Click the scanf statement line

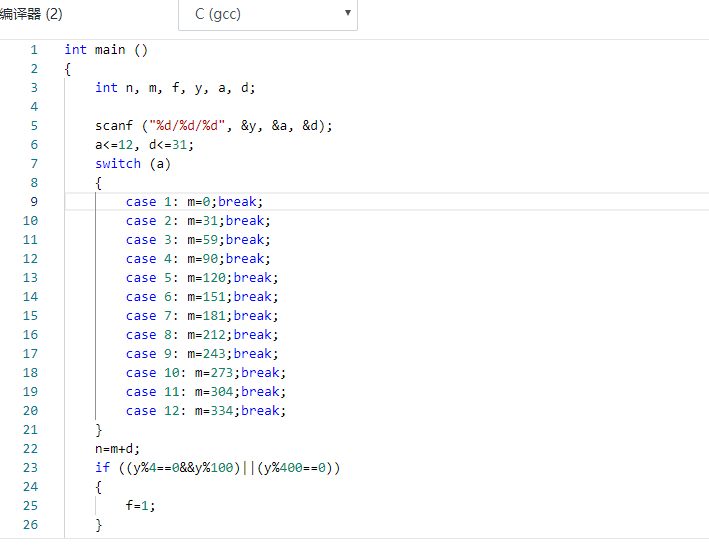click(x=213, y=126)
